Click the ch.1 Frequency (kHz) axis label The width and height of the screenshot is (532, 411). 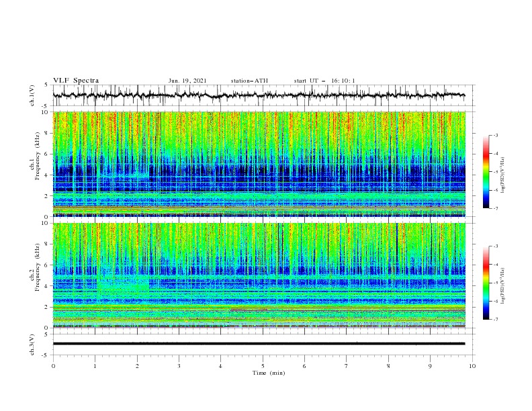35,155
